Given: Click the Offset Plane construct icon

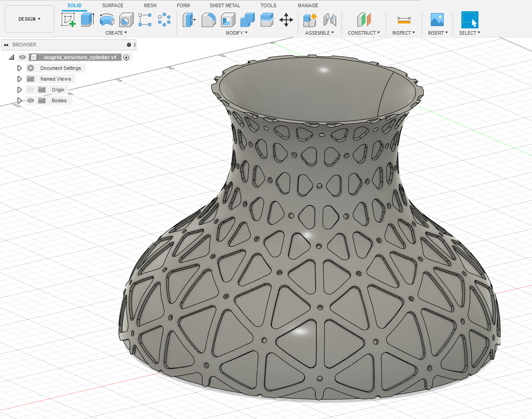Looking at the screenshot, I should [x=364, y=20].
